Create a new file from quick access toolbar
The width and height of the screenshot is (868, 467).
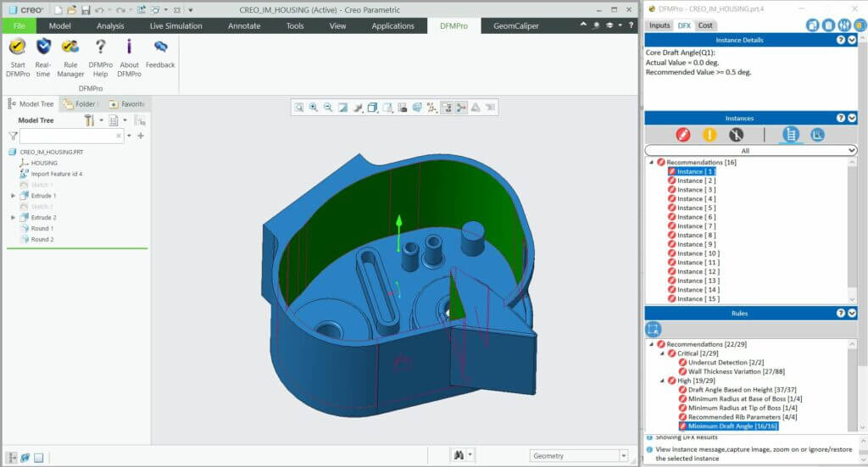point(58,10)
